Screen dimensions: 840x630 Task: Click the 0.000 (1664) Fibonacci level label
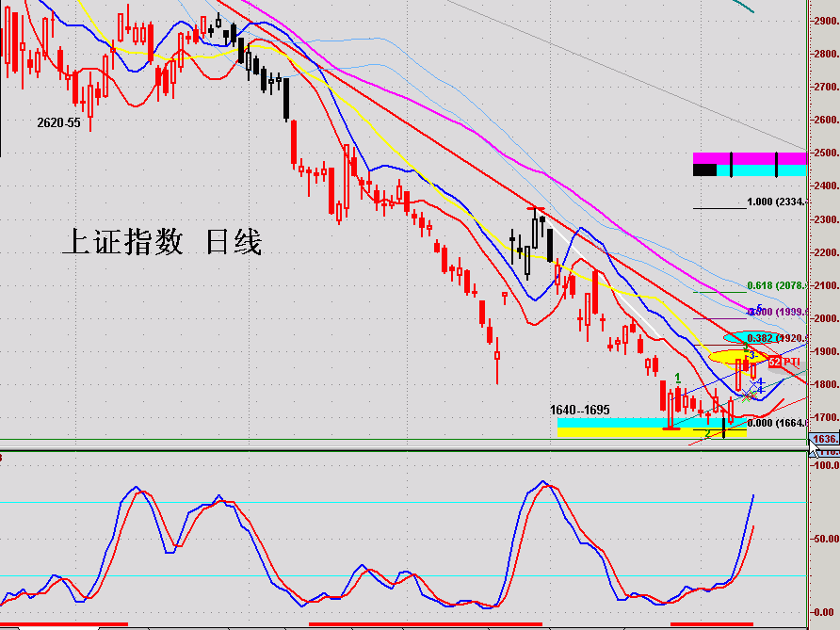(777, 423)
